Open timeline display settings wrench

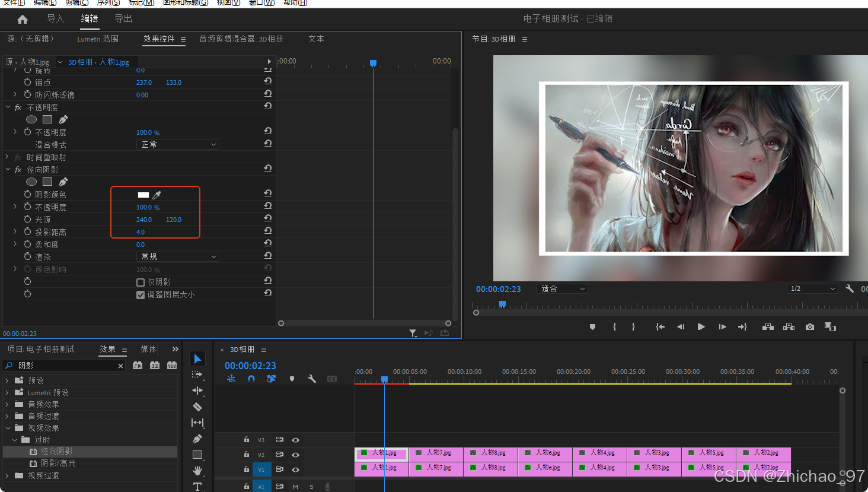tap(312, 379)
